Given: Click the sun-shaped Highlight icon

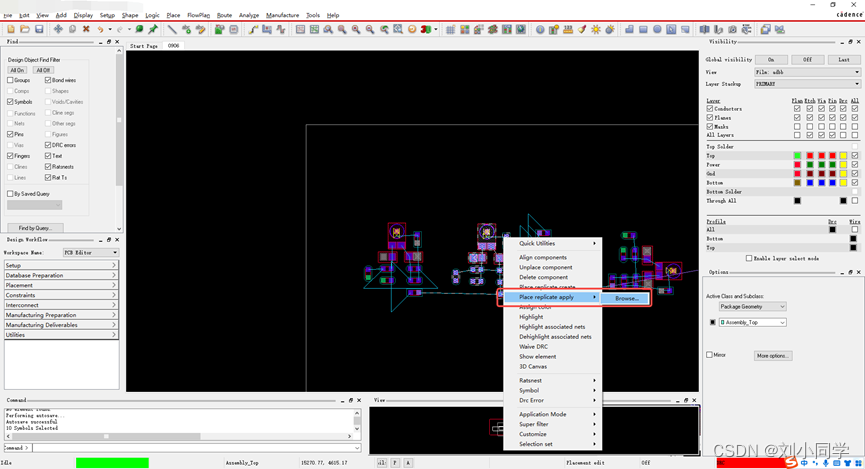Looking at the screenshot, I should pyautogui.click(x=596, y=29).
